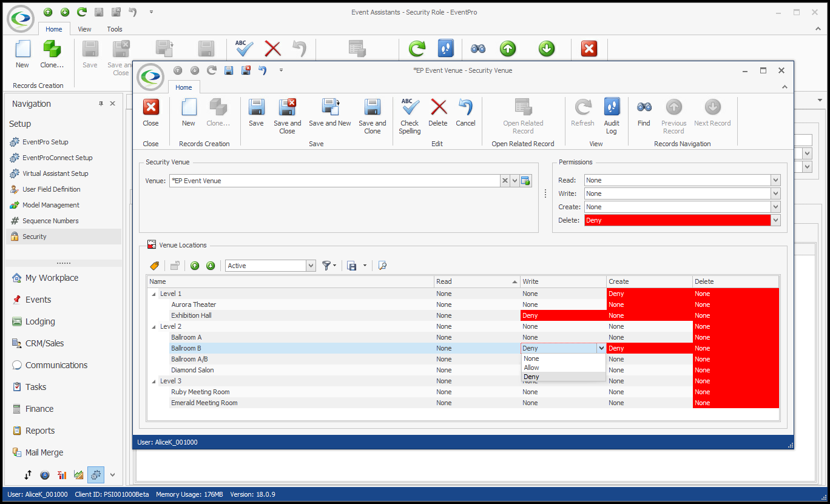The image size is (830, 504).
Task: Open the Write permission dropdown
Action: (x=775, y=193)
